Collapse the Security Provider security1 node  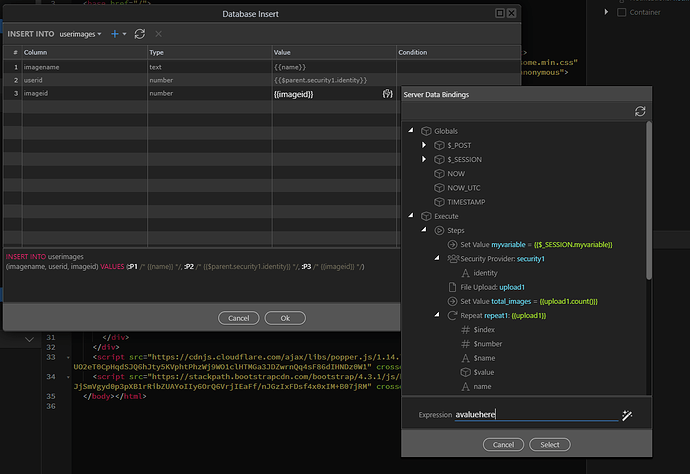click(x=437, y=258)
